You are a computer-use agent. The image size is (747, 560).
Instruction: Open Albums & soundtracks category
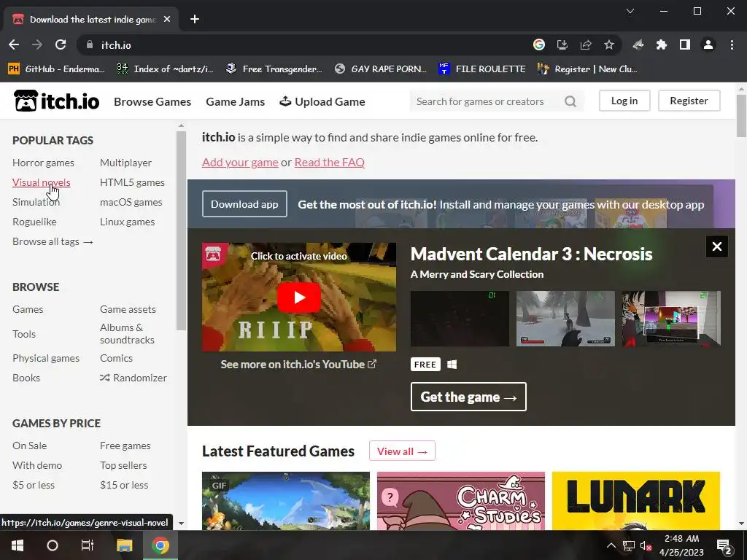pos(127,333)
